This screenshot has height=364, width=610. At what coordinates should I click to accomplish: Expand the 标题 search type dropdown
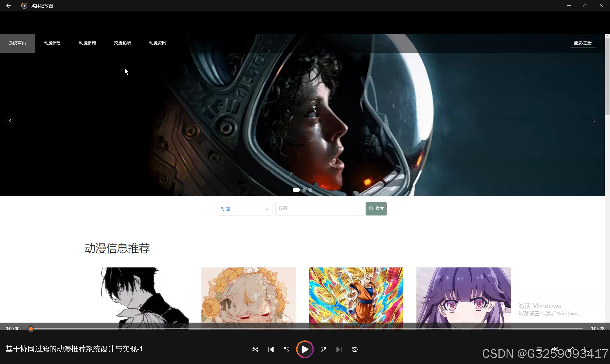[x=245, y=209]
